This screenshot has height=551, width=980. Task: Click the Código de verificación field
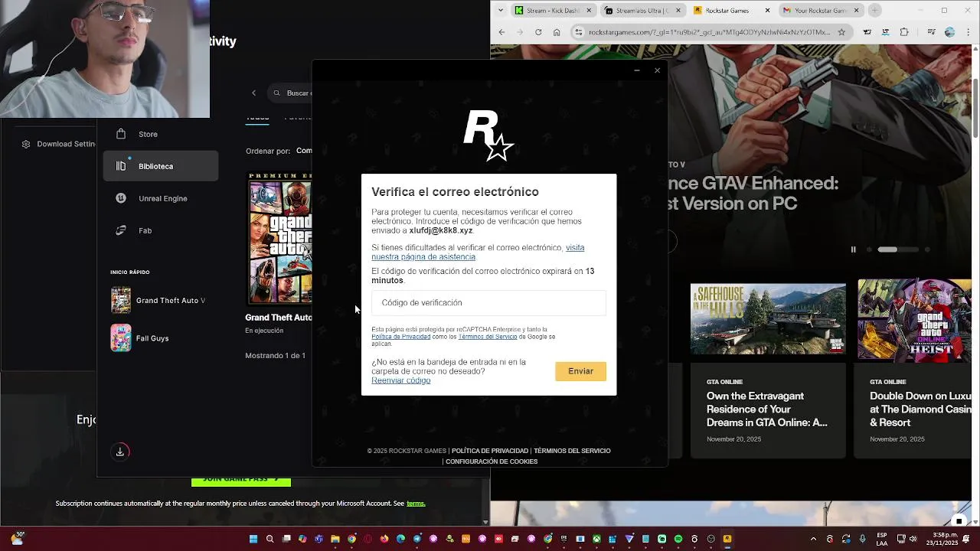tap(488, 303)
